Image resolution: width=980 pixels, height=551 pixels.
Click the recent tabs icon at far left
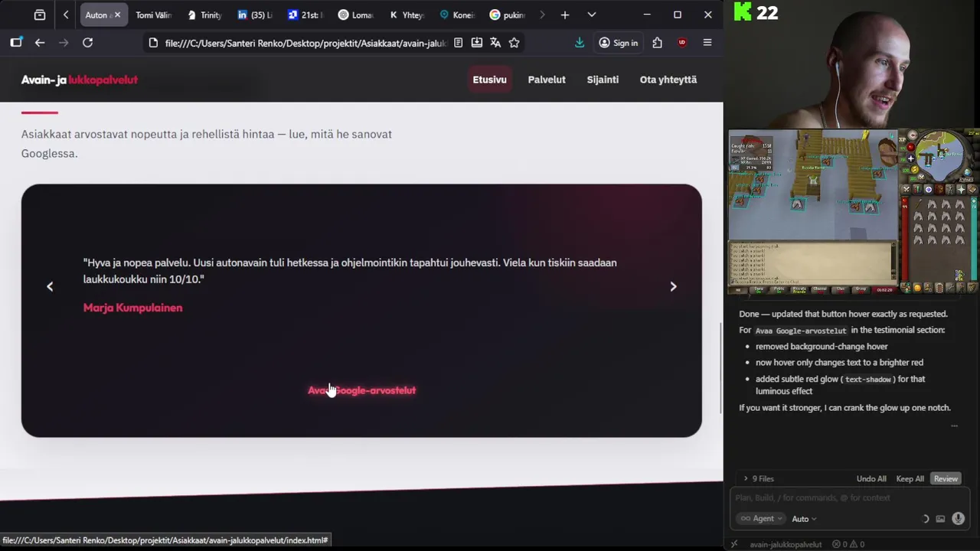click(40, 15)
